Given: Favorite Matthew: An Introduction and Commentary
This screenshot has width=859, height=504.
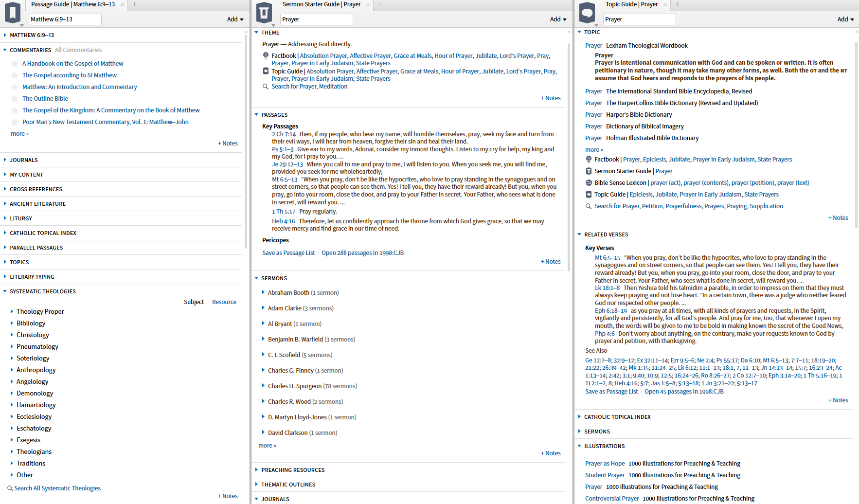Looking at the screenshot, I should pos(15,87).
